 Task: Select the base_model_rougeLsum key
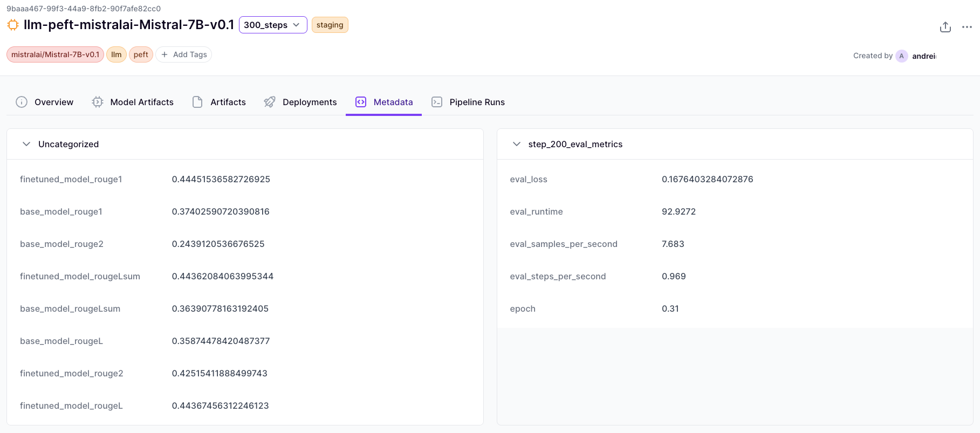tap(70, 308)
